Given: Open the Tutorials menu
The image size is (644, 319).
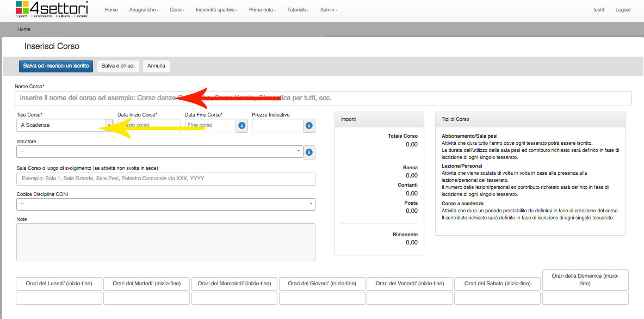Looking at the screenshot, I should click(x=298, y=10).
